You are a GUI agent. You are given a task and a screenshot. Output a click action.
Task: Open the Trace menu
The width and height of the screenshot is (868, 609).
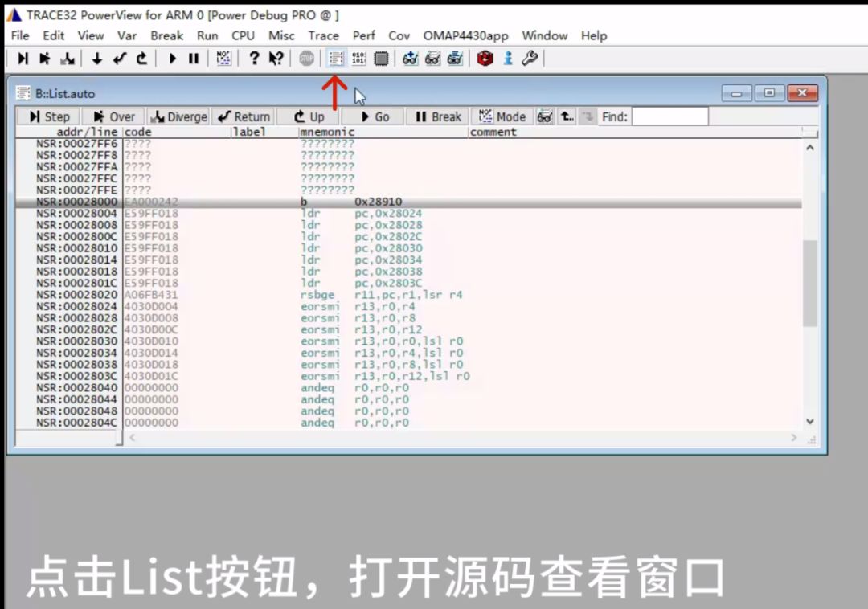coord(323,35)
